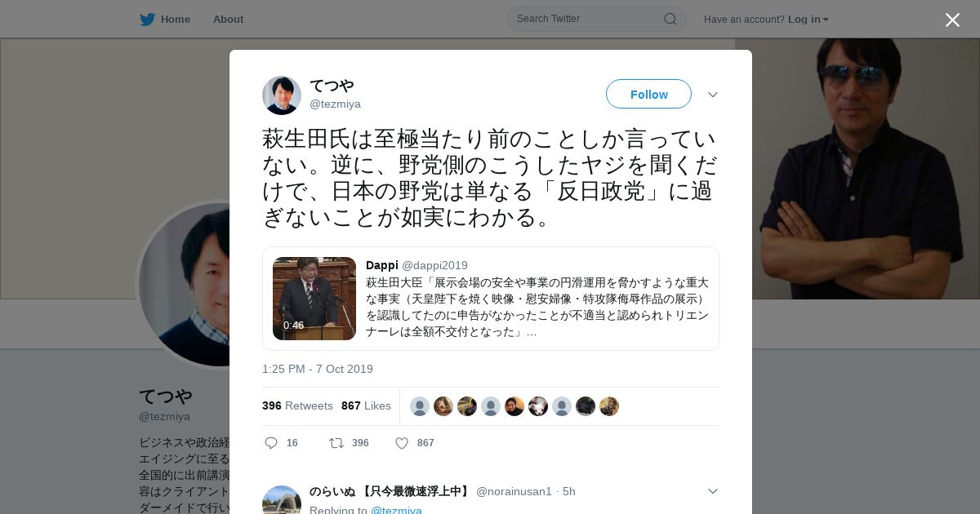Click the retweet arrows icon
Image resolution: width=980 pixels, height=514 pixels.
(x=336, y=443)
